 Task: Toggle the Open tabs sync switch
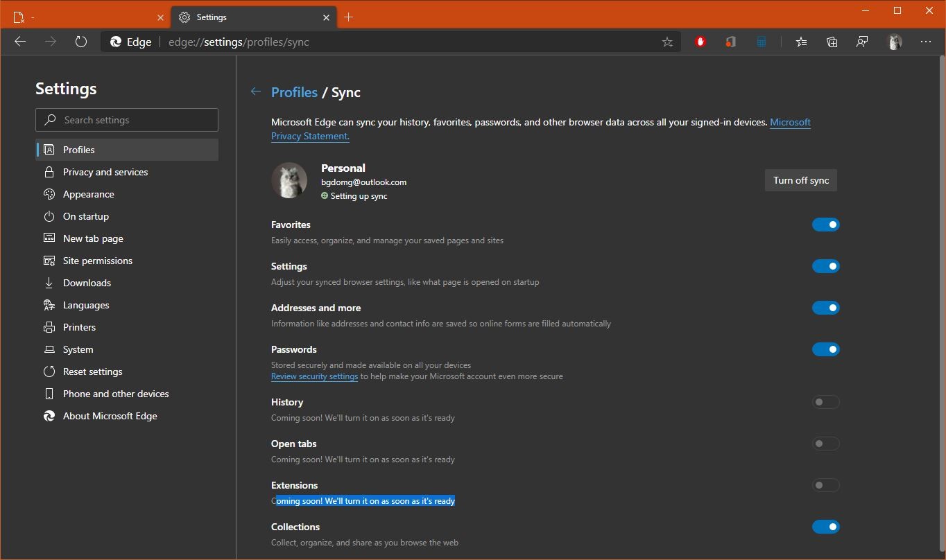click(x=826, y=444)
